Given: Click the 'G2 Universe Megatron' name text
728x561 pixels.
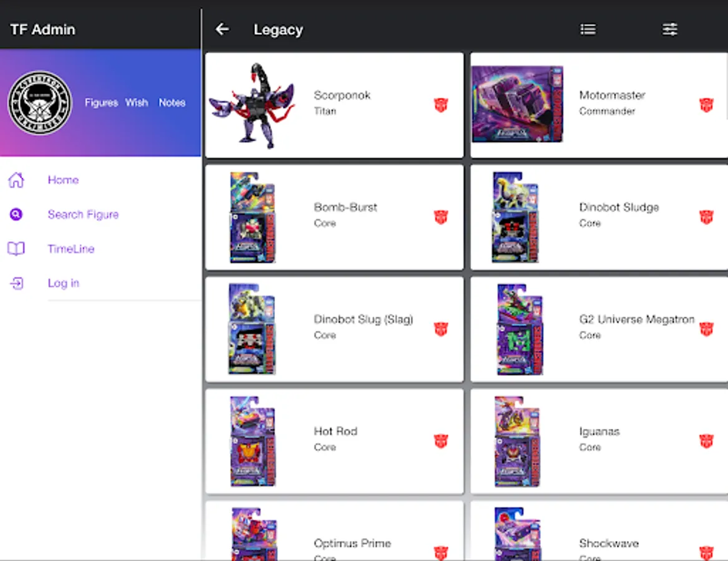Looking at the screenshot, I should 636,319.
